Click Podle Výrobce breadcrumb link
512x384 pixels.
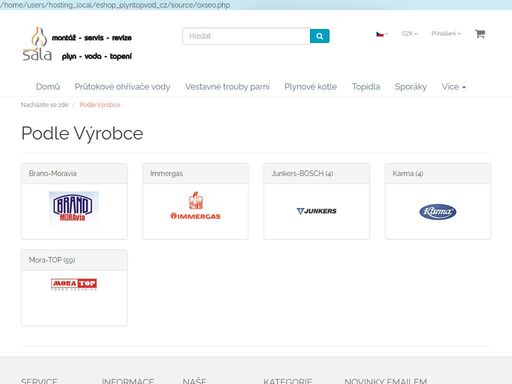(100, 105)
